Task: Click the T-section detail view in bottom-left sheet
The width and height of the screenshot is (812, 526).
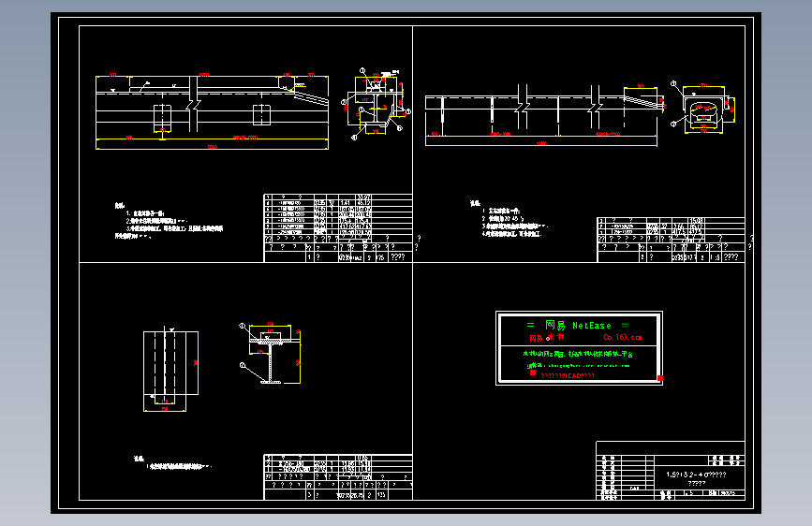Action: click(271, 355)
